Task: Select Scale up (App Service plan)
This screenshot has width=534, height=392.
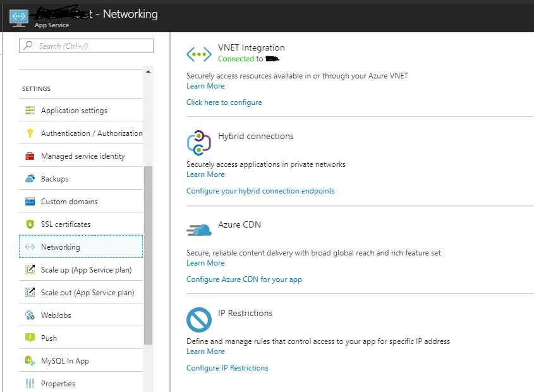Action: click(86, 270)
